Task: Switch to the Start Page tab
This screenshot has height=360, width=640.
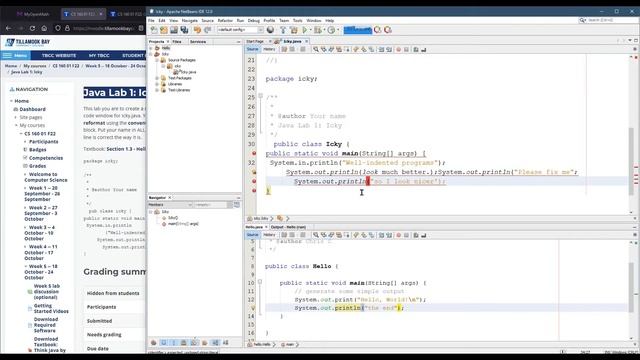Action: tap(255, 42)
